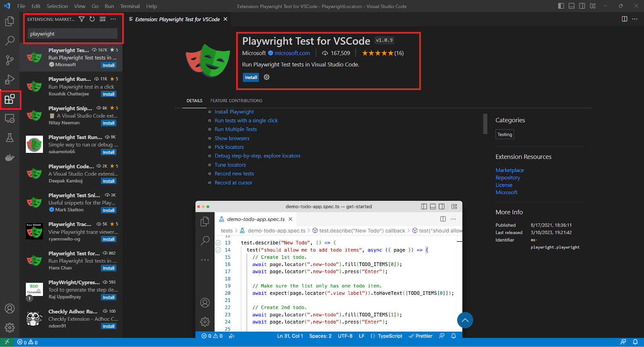
Task: Switch to Feature Contributions tab
Action: (236, 101)
